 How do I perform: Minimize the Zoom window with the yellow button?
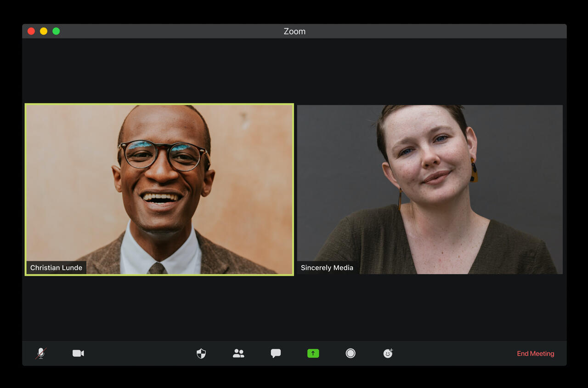click(44, 31)
